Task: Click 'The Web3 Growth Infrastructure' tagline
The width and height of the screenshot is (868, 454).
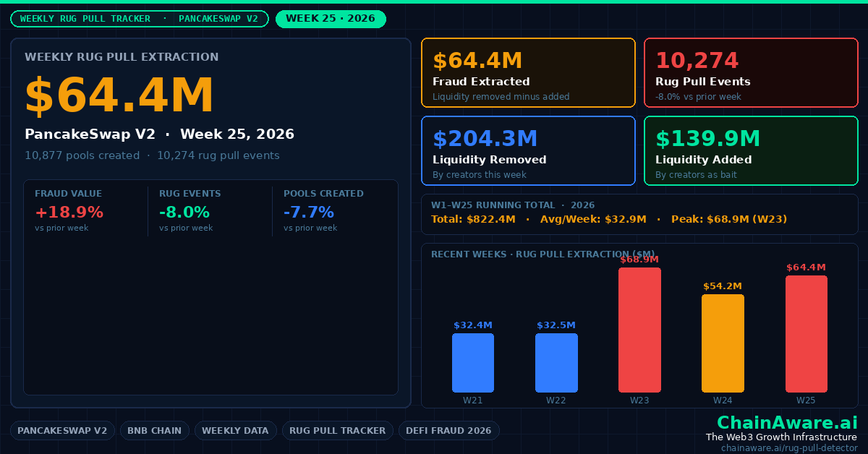Action: [782, 437]
